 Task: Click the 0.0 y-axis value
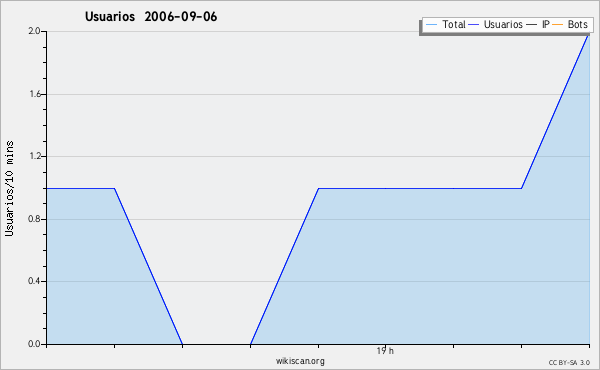pyautogui.click(x=34, y=344)
